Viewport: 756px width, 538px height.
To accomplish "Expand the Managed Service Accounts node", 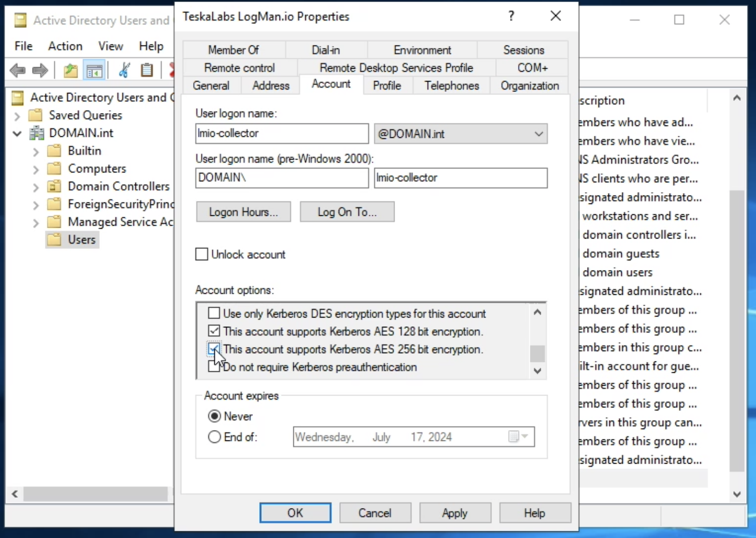I will 36,223.
